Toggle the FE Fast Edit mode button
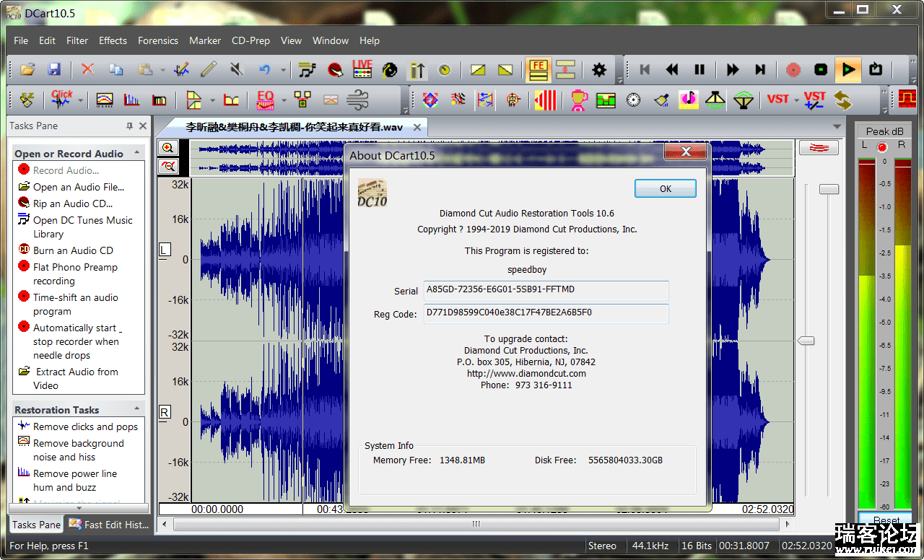Image resolution: width=924 pixels, height=560 pixels. coord(538,70)
